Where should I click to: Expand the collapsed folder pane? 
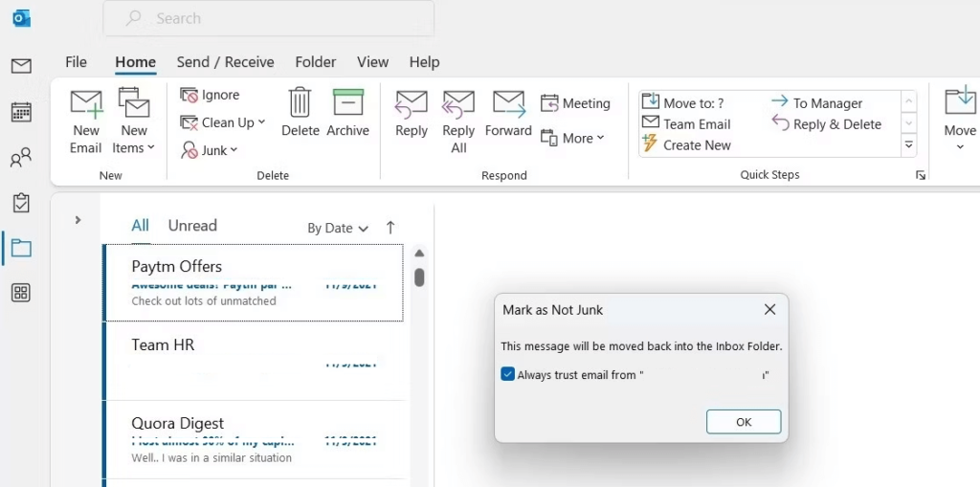(x=78, y=220)
